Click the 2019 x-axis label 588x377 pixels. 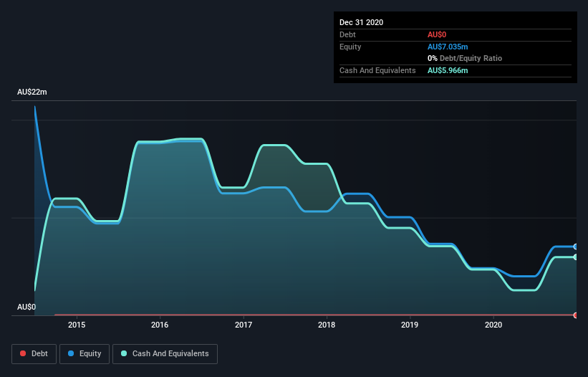click(410, 325)
